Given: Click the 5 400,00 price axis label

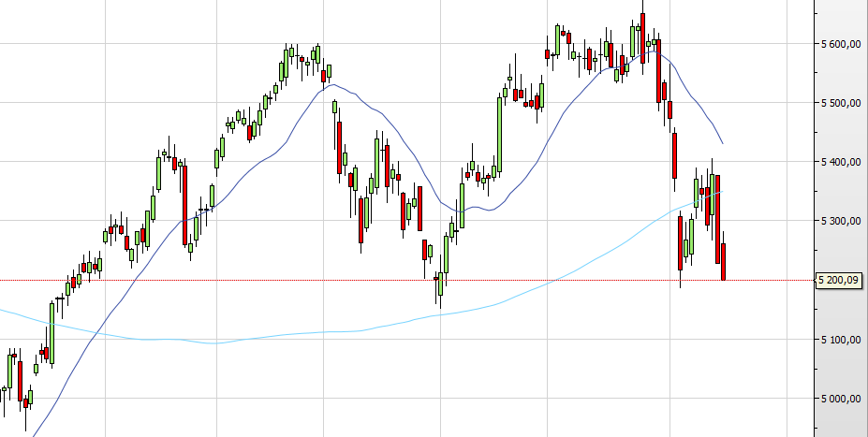Looking at the screenshot, I should click(841, 162).
